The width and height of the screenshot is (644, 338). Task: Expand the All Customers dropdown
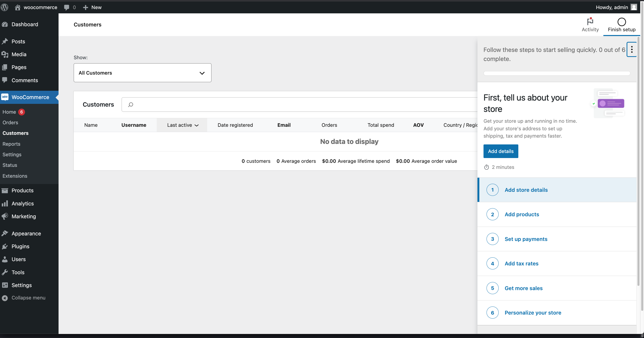coord(142,73)
